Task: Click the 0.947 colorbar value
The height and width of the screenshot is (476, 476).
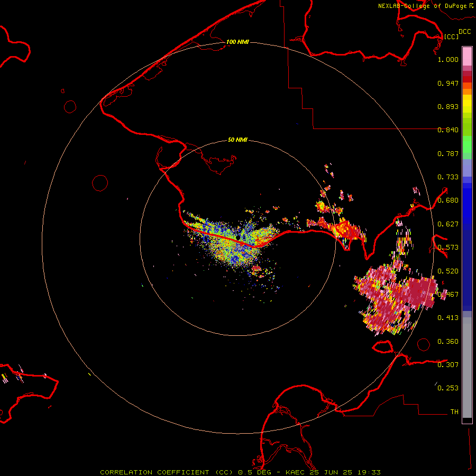Action: pyautogui.click(x=448, y=83)
